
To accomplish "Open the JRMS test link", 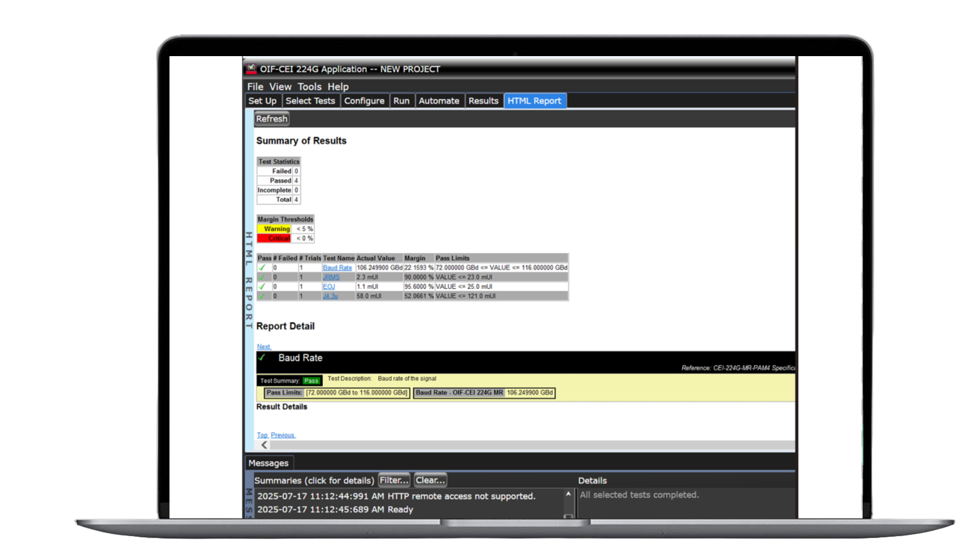I will (331, 277).
